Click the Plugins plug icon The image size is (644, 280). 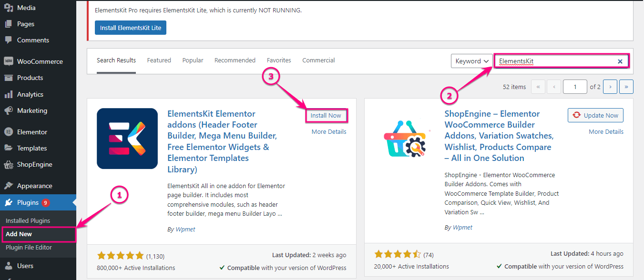tap(9, 202)
